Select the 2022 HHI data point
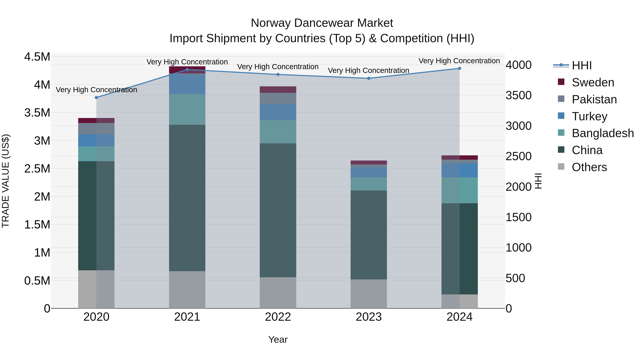The height and width of the screenshot is (362, 644). [x=278, y=74]
